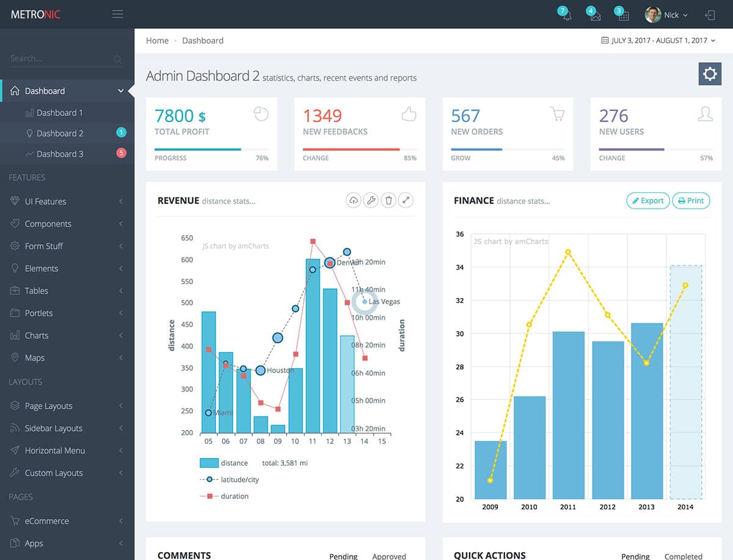Expand Revenue panel to fullscreen
The width and height of the screenshot is (733, 560).
click(406, 200)
